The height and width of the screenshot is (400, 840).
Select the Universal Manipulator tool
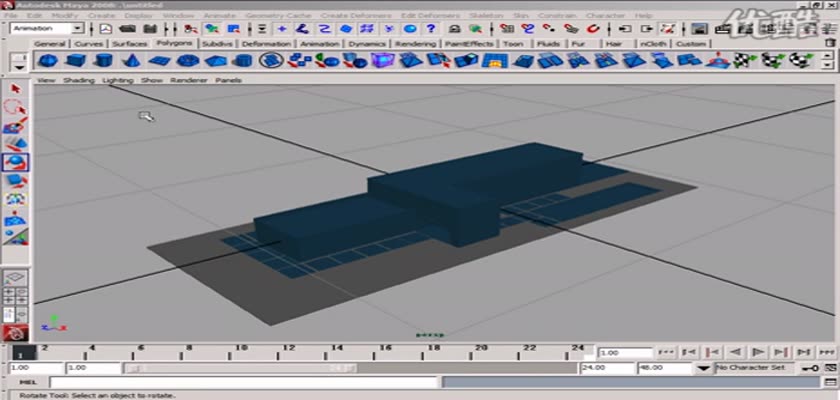[x=16, y=199]
